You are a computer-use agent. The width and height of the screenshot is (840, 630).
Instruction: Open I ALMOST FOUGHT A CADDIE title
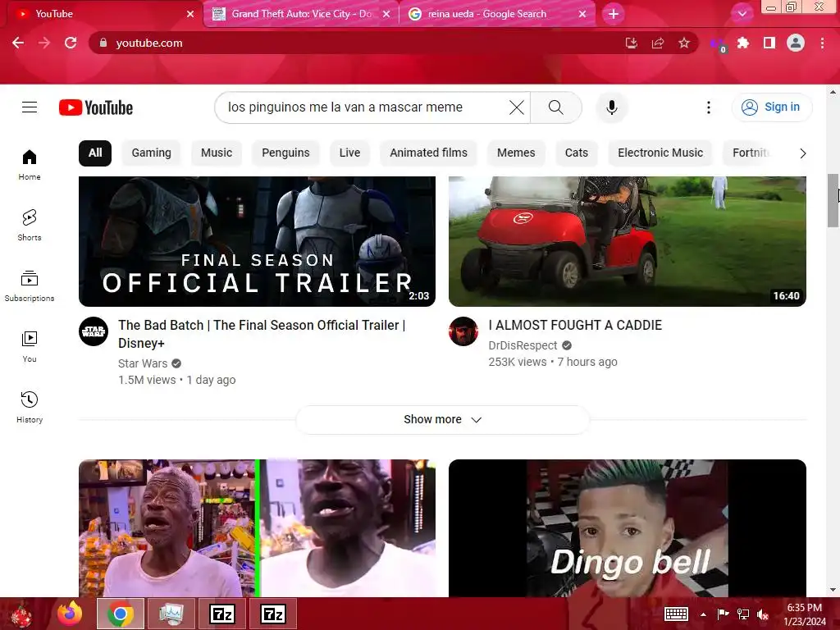click(575, 325)
